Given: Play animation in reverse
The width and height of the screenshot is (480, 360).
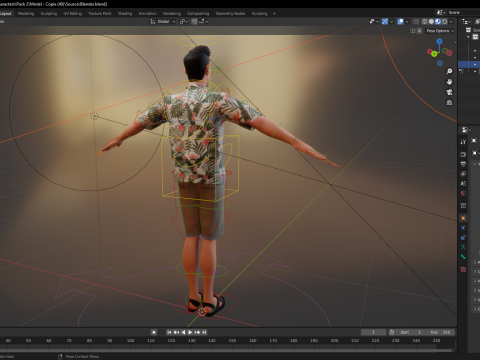Looking at the screenshot, I should tap(183, 332).
